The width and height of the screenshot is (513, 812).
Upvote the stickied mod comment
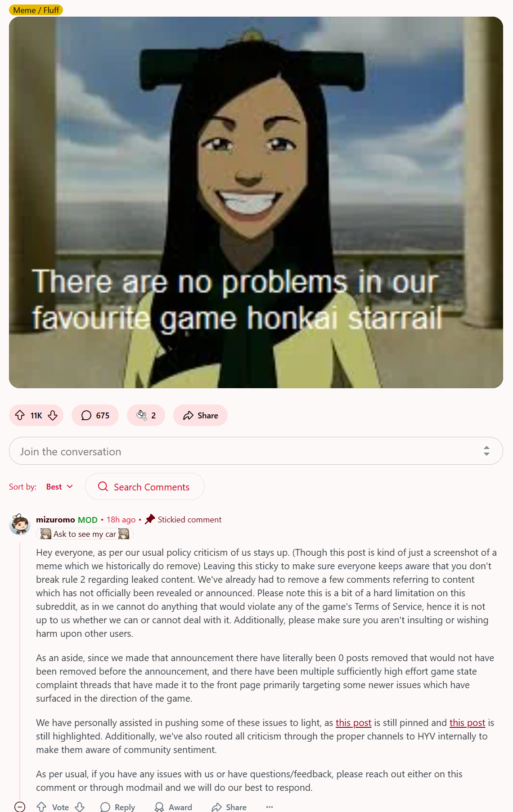coord(41,807)
